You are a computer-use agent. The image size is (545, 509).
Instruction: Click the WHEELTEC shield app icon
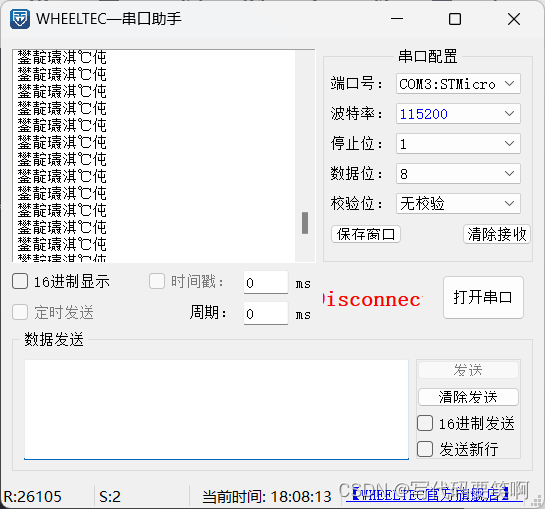20,19
